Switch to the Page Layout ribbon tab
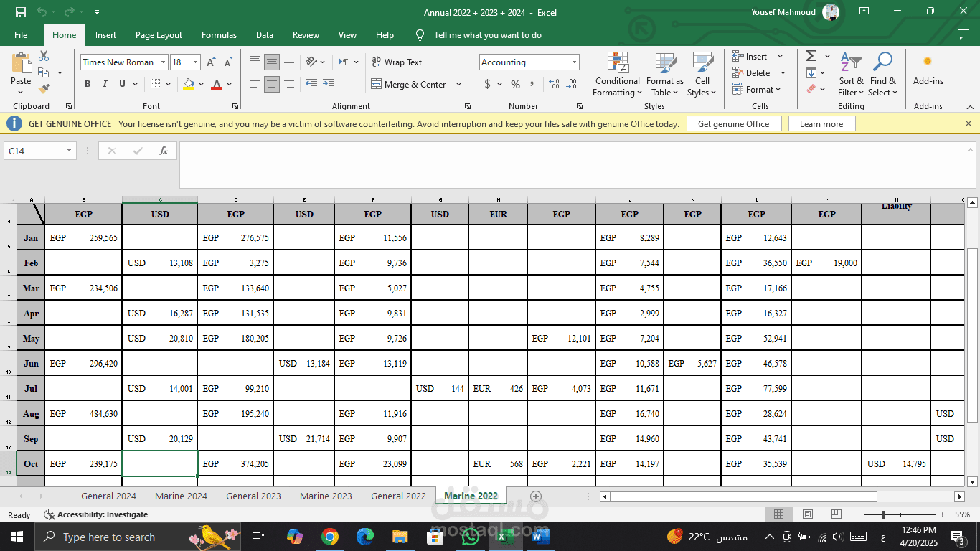Screen dimensions: 980x551 (159, 34)
